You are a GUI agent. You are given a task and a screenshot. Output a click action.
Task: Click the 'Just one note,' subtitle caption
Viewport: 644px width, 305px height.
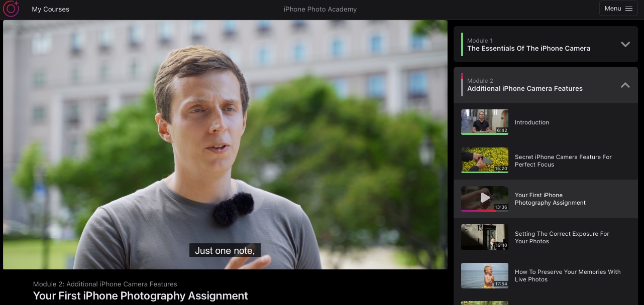click(x=225, y=250)
